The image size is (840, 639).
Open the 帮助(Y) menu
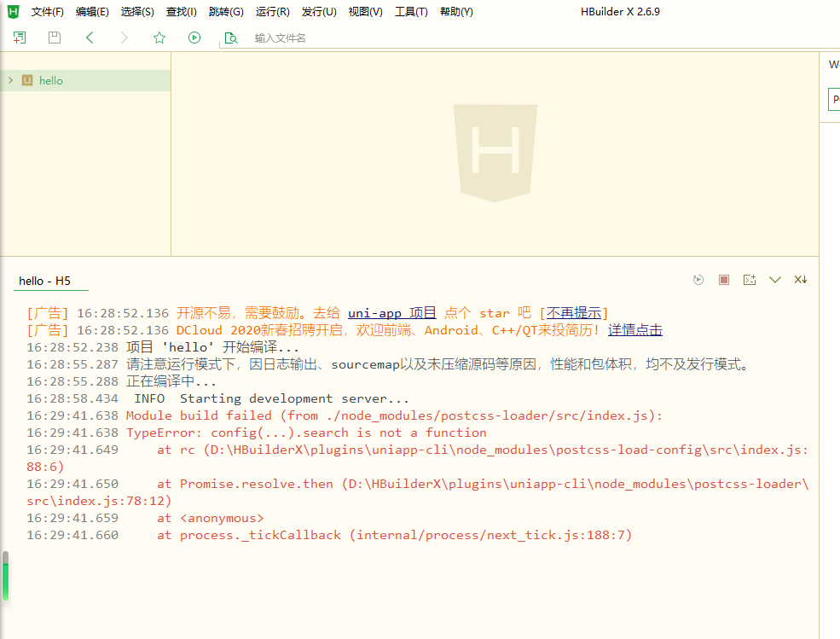456,12
